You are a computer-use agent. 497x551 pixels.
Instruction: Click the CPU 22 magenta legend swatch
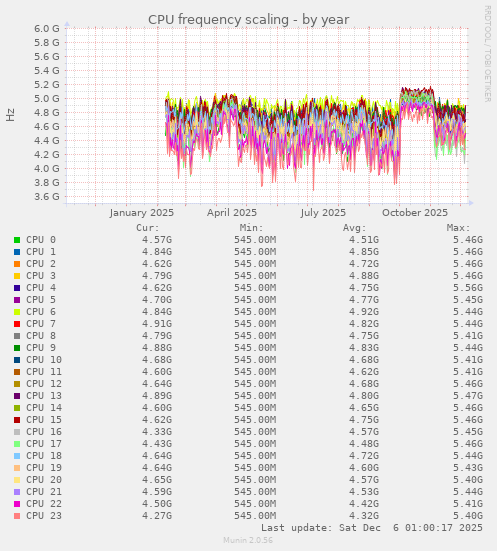pyautogui.click(x=17, y=504)
